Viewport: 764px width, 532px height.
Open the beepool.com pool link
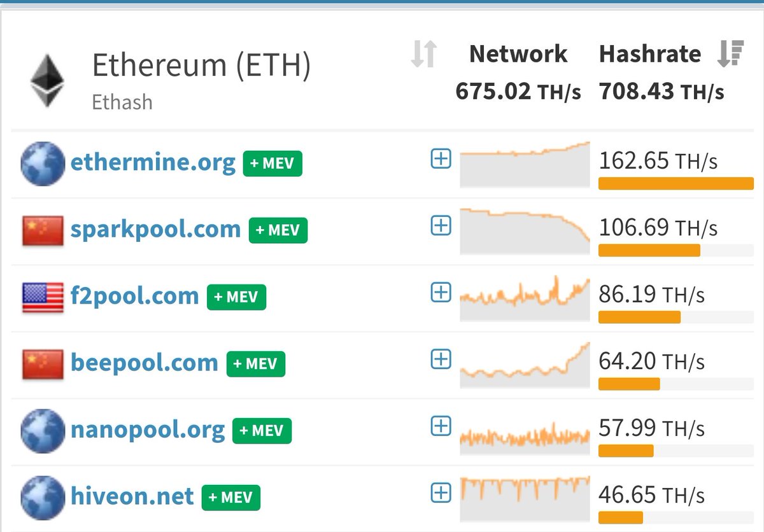(x=145, y=363)
